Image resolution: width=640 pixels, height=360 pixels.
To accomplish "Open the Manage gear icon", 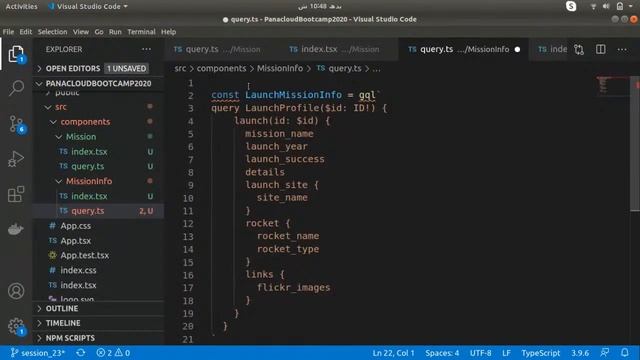I will pyautogui.click(x=16, y=326).
